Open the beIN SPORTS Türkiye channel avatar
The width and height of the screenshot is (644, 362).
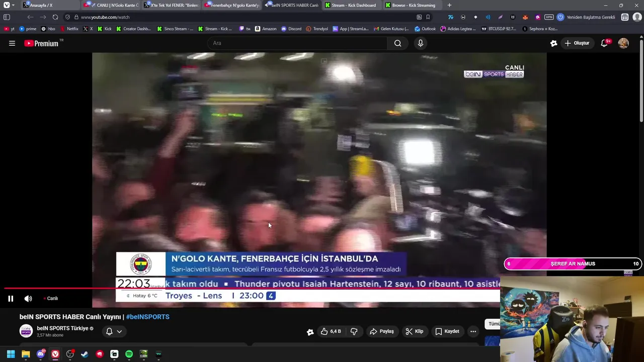pyautogui.click(x=26, y=331)
